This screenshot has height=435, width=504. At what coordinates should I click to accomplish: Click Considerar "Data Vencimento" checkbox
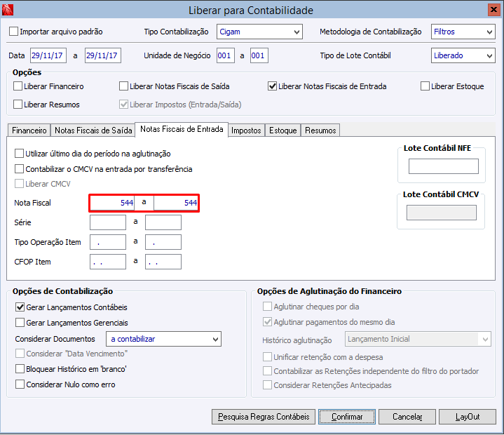click(x=20, y=354)
